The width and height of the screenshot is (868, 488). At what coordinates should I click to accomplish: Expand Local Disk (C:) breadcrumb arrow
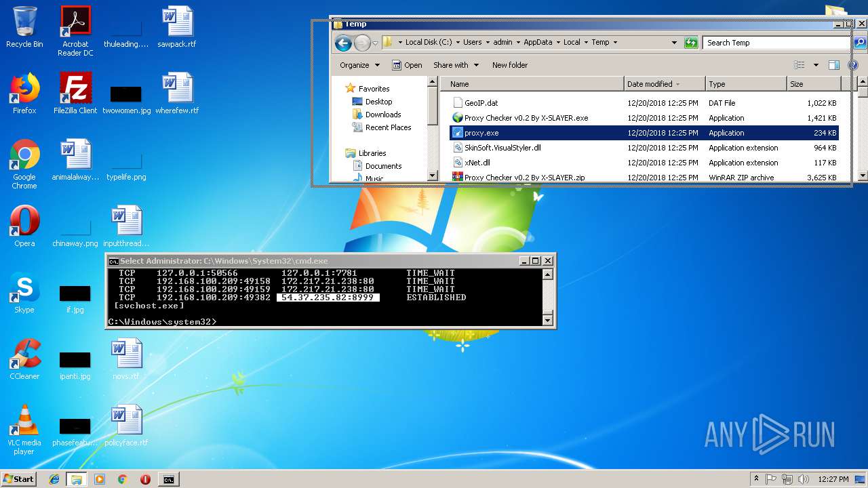(458, 42)
